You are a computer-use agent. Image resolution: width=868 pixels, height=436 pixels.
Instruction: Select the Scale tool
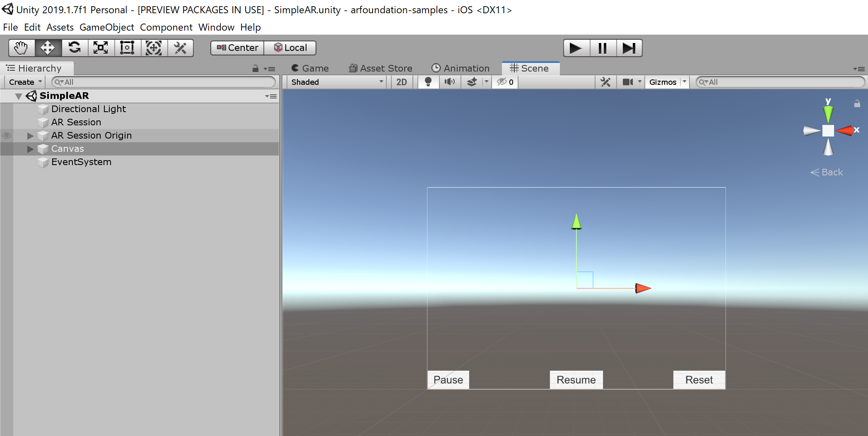tap(101, 48)
